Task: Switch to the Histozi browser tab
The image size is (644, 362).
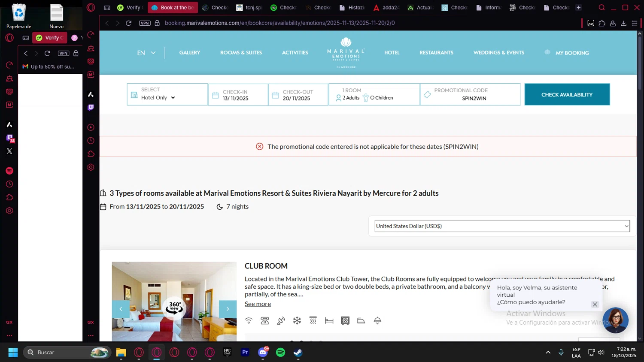Action: (352, 7)
